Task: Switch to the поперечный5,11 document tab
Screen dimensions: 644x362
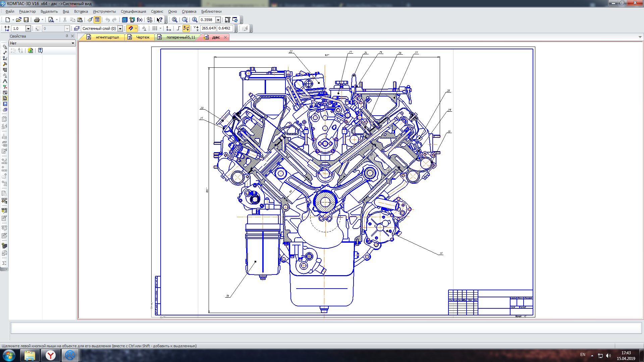Action: [180, 37]
